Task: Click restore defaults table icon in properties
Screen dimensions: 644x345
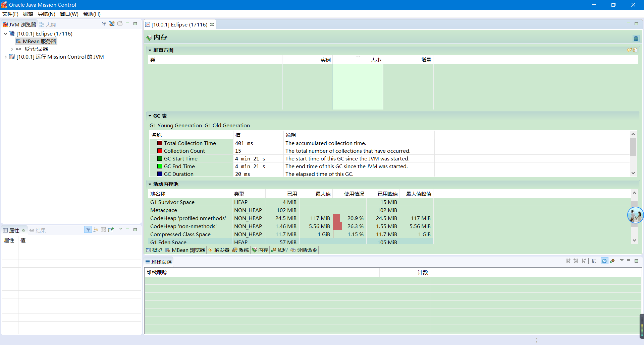Action: point(103,229)
